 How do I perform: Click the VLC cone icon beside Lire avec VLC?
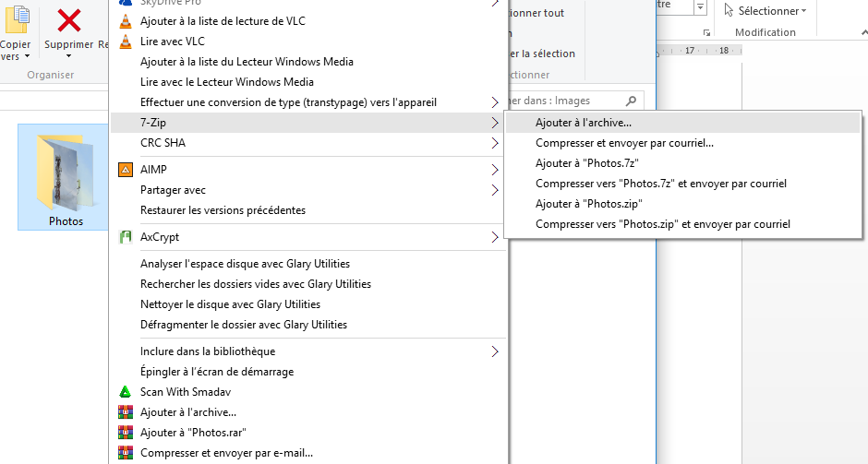tap(126, 42)
